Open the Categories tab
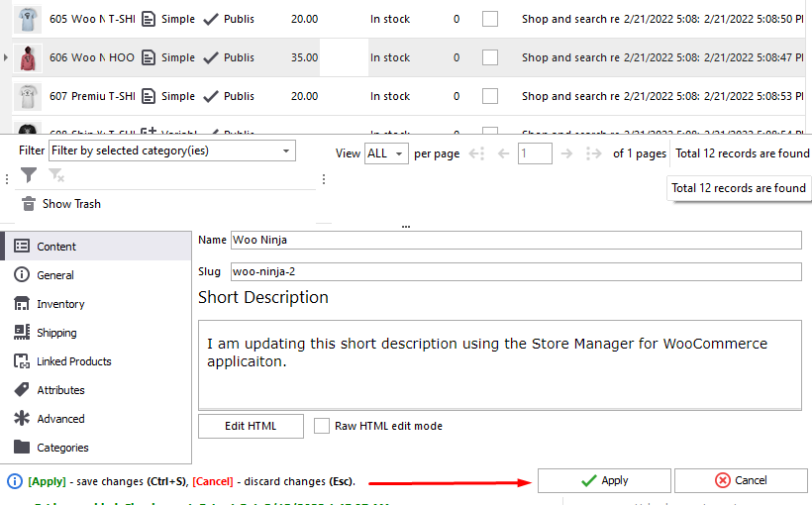 96,448
